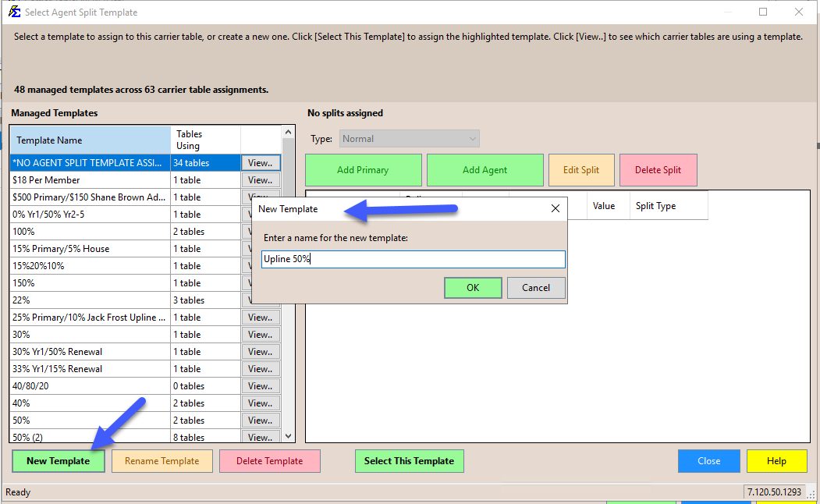Click View.. for $18 Per Member
The width and height of the screenshot is (820, 504).
[261, 180]
